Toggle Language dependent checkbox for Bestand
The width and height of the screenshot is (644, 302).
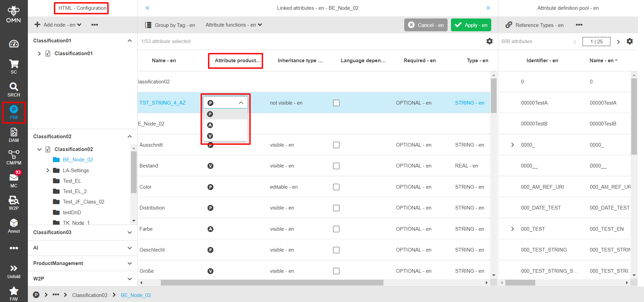pos(336,166)
